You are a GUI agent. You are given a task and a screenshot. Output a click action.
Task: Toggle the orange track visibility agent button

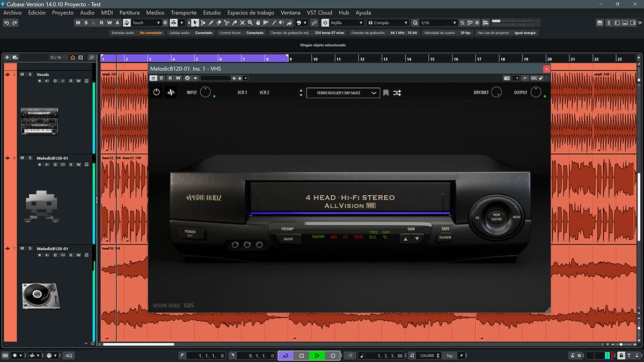[72, 57]
